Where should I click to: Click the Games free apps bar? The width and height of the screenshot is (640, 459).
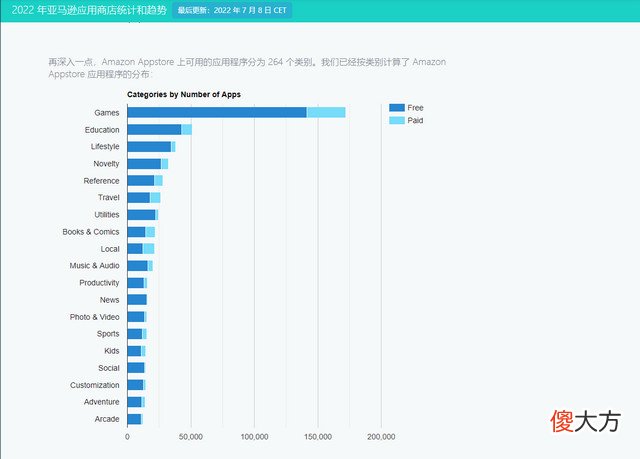[x=216, y=112]
